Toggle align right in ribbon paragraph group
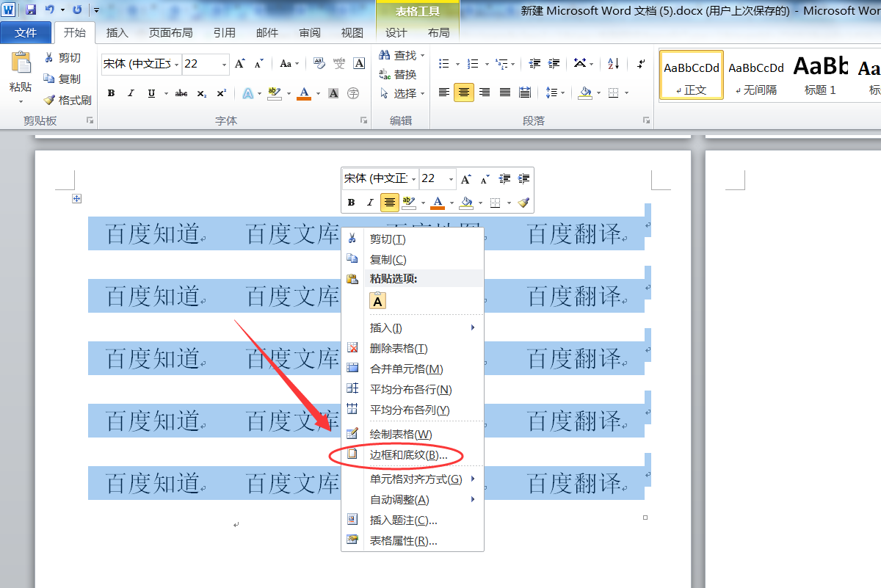The height and width of the screenshot is (588, 881). 484,92
